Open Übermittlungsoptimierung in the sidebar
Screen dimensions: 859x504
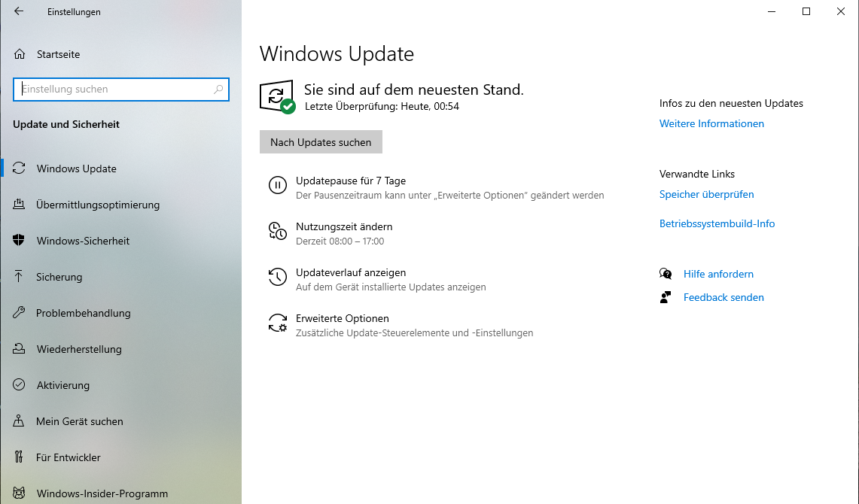pos(120,205)
